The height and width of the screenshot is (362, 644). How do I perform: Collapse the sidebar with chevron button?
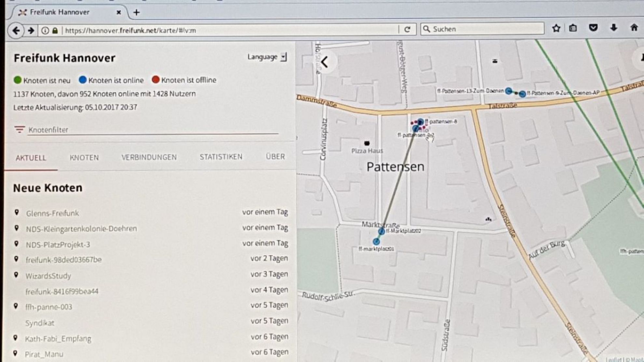tap(324, 62)
